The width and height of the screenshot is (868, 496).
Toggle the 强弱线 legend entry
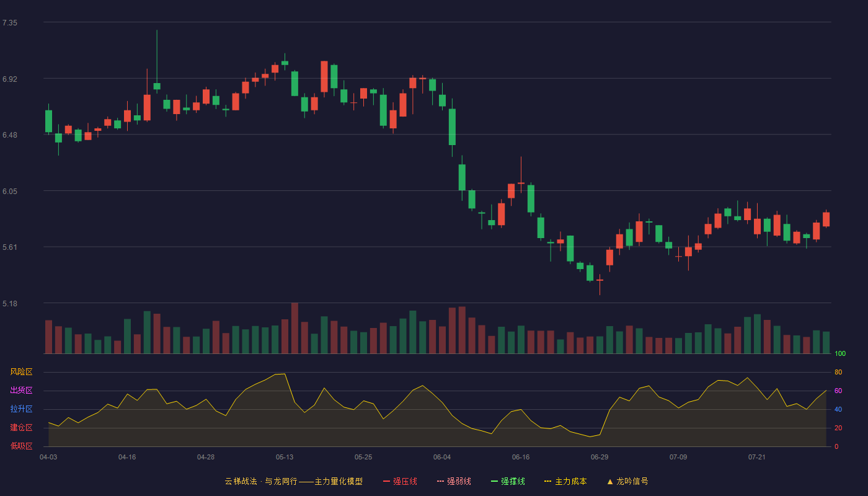(x=454, y=481)
